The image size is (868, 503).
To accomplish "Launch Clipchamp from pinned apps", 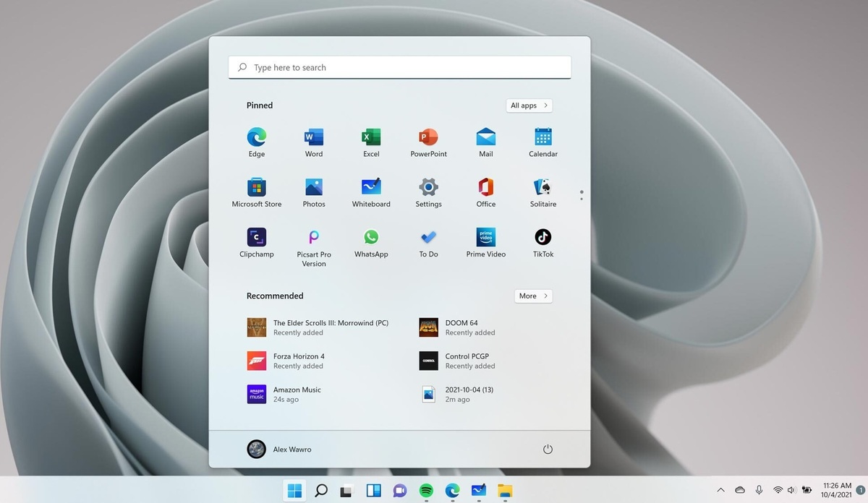I will [x=257, y=242].
